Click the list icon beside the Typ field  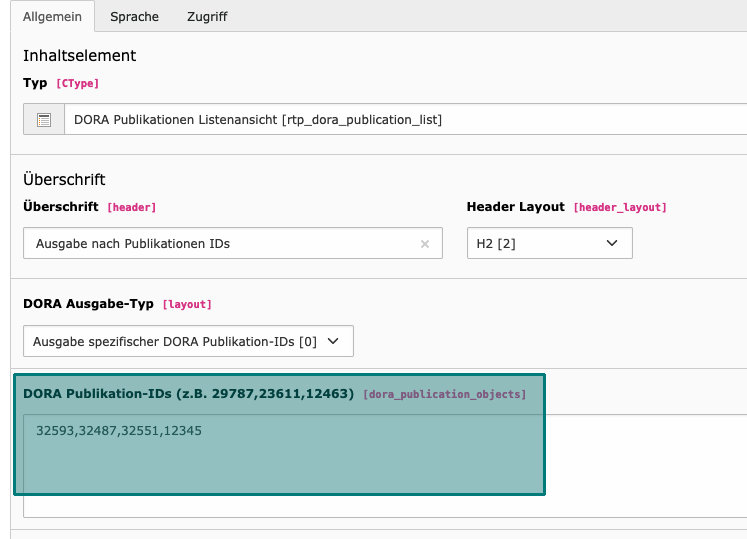click(x=44, y=120)
